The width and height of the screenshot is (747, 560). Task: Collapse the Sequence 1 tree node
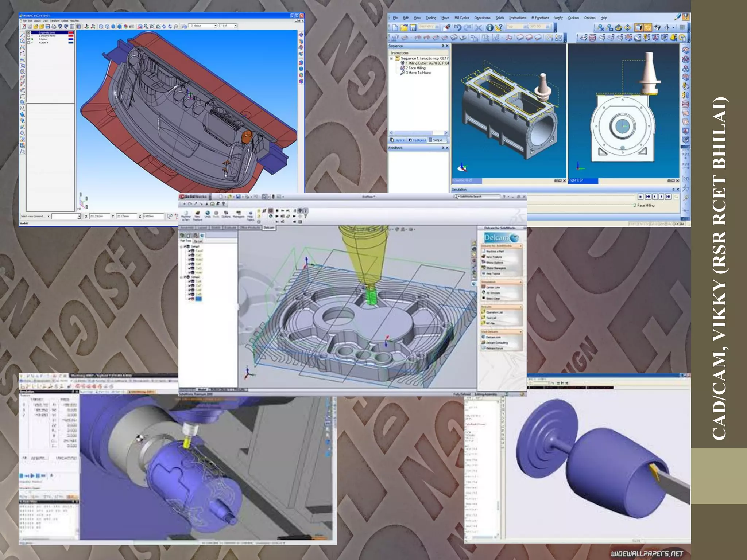click(391, 58)
